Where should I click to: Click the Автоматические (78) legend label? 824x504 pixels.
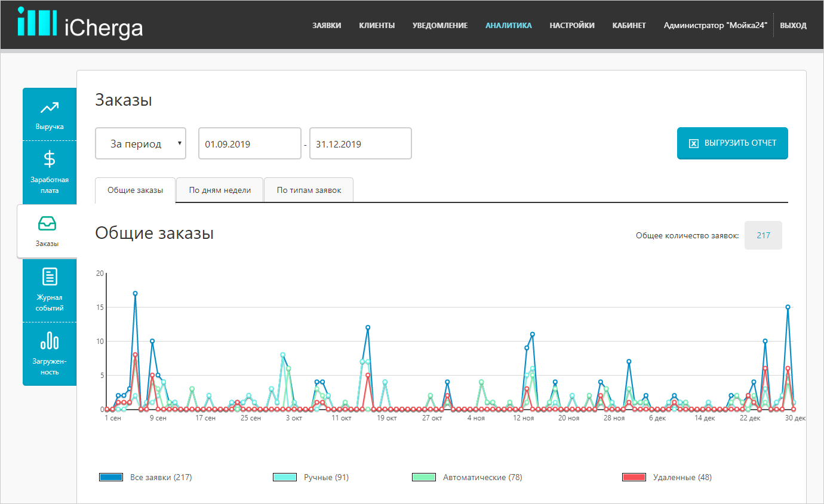(482, 477)
